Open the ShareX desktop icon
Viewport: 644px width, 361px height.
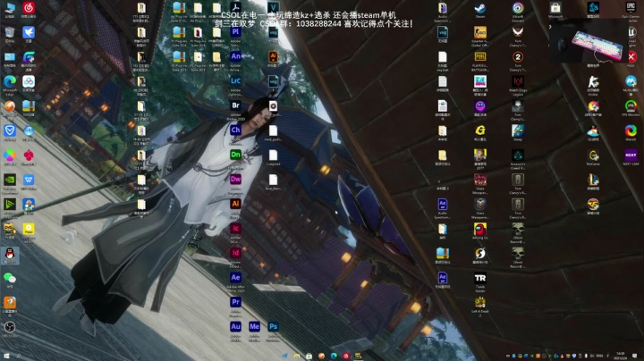tap(631, 130)
